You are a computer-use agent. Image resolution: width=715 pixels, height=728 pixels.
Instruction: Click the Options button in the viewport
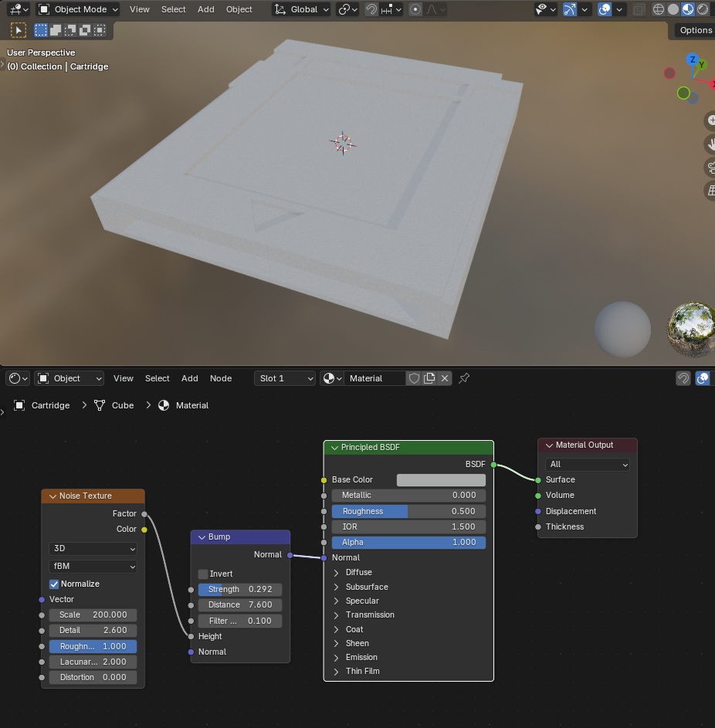[694, 30]
